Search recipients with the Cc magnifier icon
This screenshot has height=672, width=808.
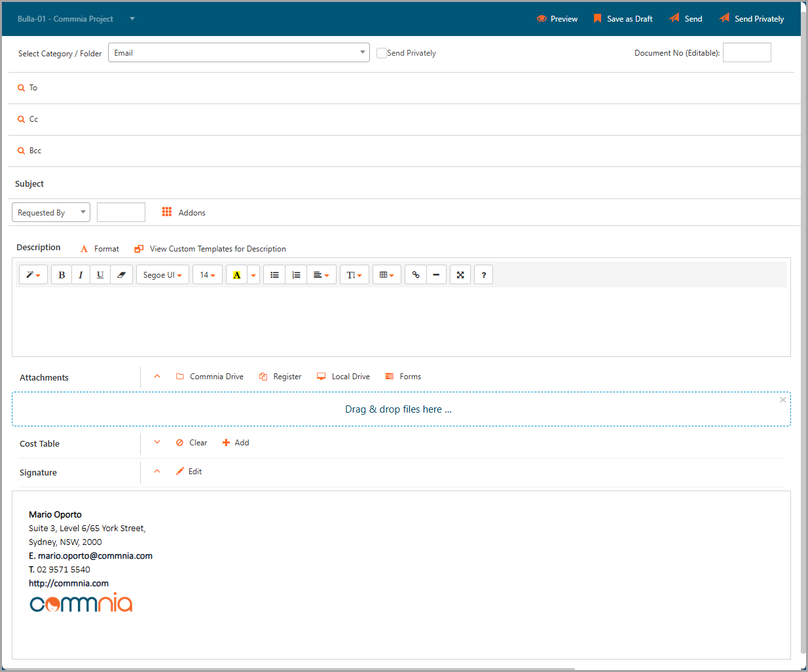(x=21, y=119)
